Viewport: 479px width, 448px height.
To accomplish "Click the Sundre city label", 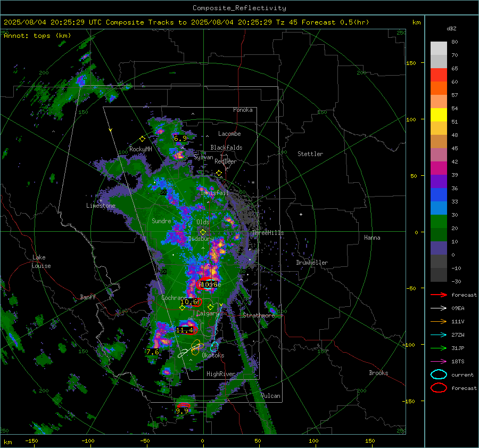I will [x=161, y=221].
